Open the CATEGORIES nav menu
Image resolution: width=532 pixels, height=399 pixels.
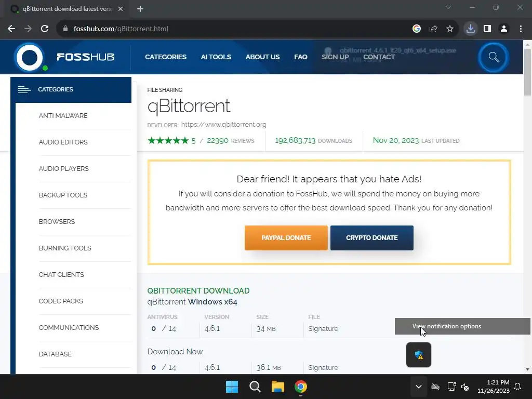(x=166, y=57)
